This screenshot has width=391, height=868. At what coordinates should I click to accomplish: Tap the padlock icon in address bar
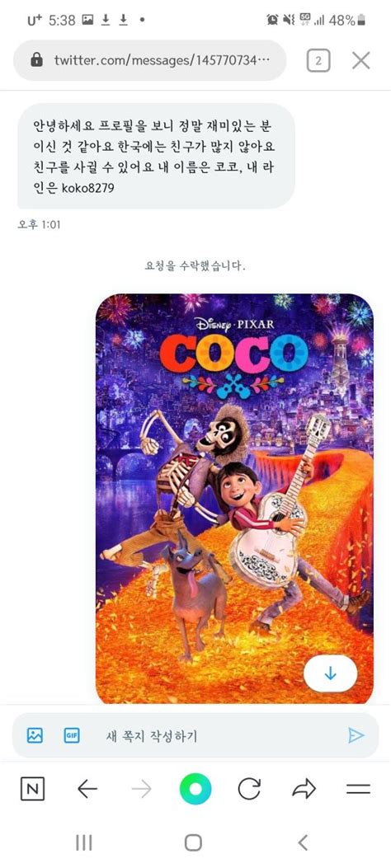[37, 60]
